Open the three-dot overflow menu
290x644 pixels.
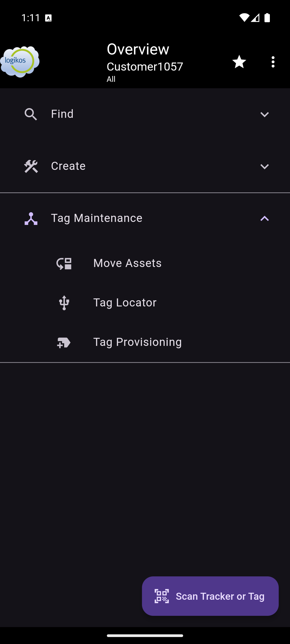pos(273,62)
